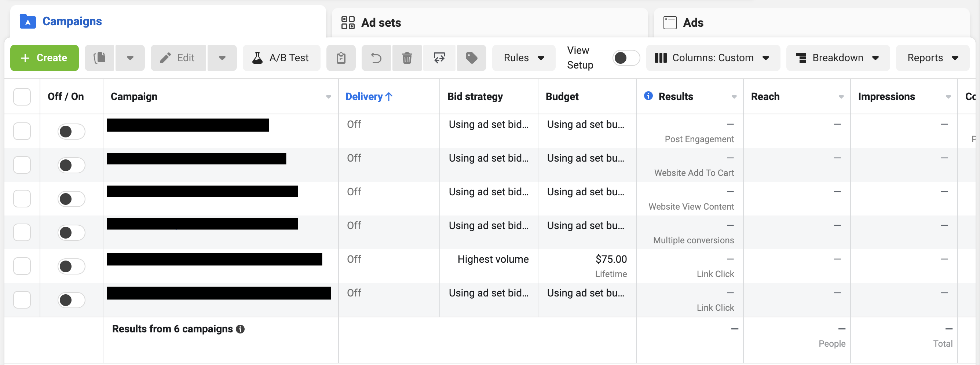Open the Reach column header dropdown arrow
The width and height of the screenshot is (980, 365).
[x=841, y=97]
